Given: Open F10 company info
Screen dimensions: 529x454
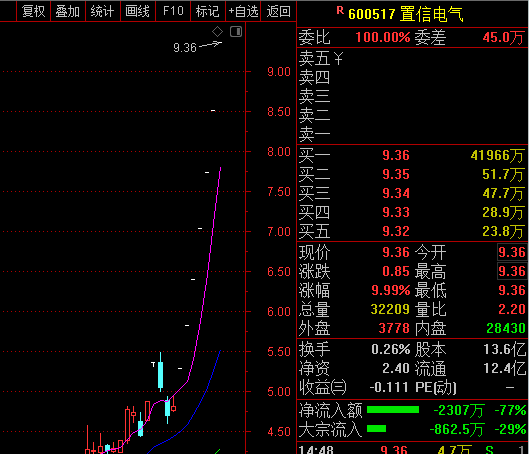Looking at the screenshot, I should [x=173, y=11].
